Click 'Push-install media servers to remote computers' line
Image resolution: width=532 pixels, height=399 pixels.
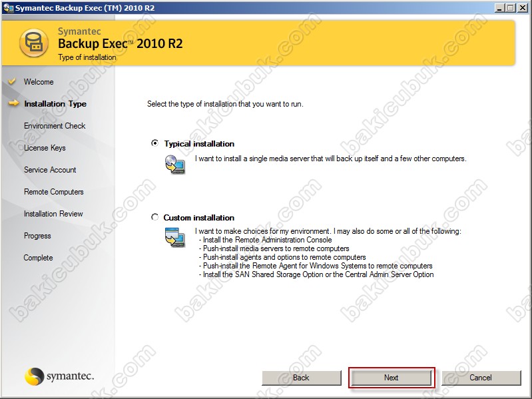[x=274, y=248]
